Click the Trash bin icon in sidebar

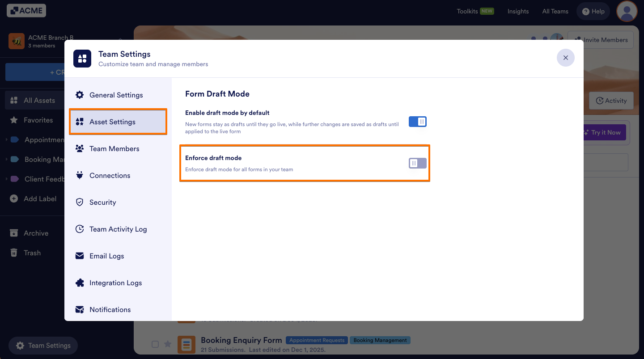pos(14,253)
